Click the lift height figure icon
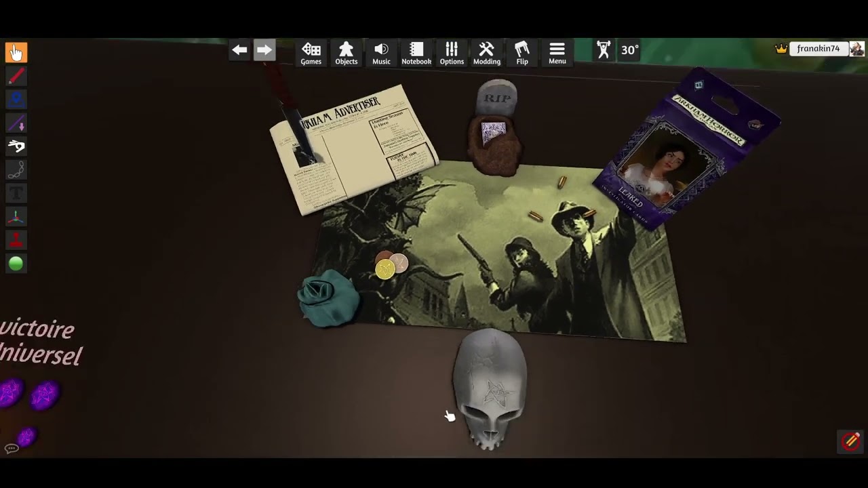Image resolution: width=868 pixels, height=488 pixels. (604, 50)
